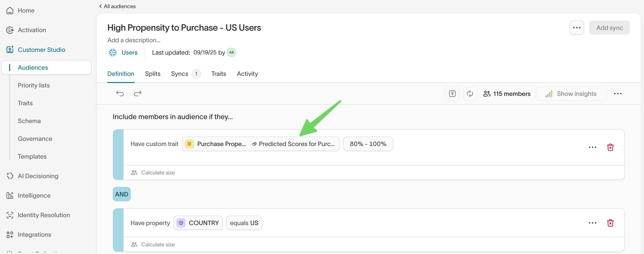Click the Purchase Propensity trait icon

click(189, 144)
